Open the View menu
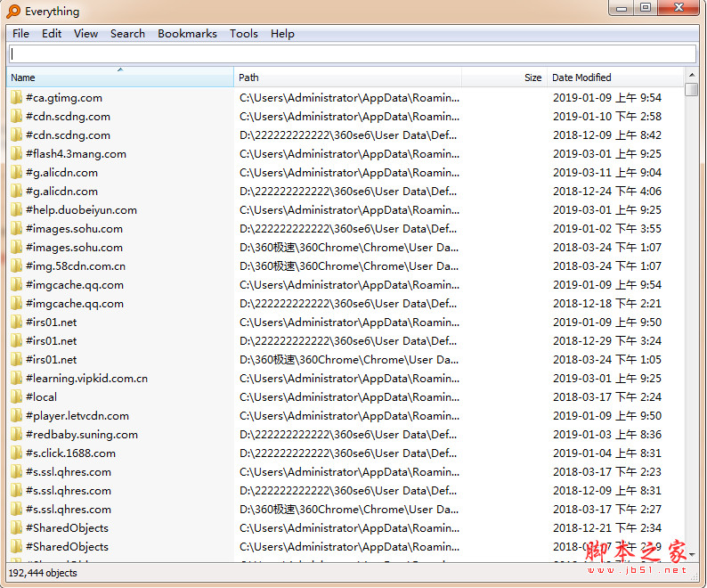 [x=85, y=34]
